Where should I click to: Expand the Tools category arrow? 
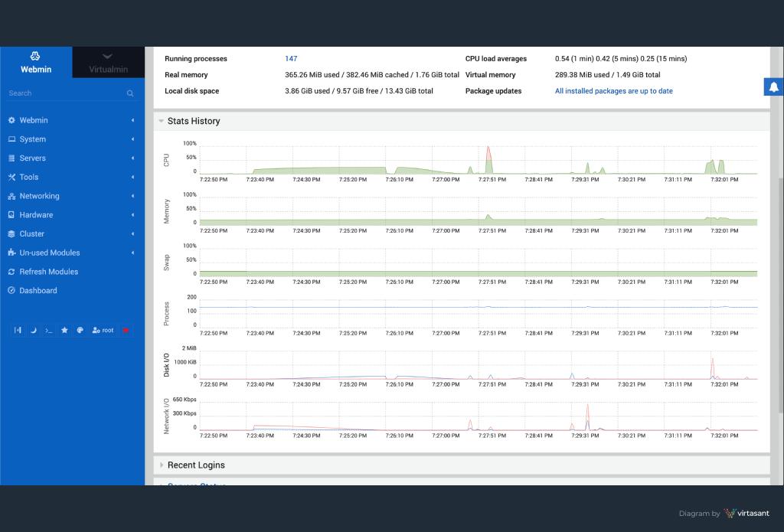[x=132, y=177]
